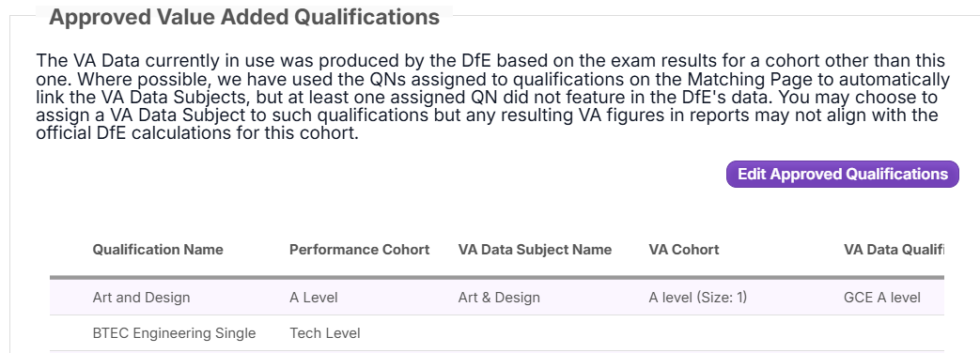The width and height of the screenshot is (980, 353).
Task: Click the VA Data explanation paragraph
Action: click(x=492, y=98)
